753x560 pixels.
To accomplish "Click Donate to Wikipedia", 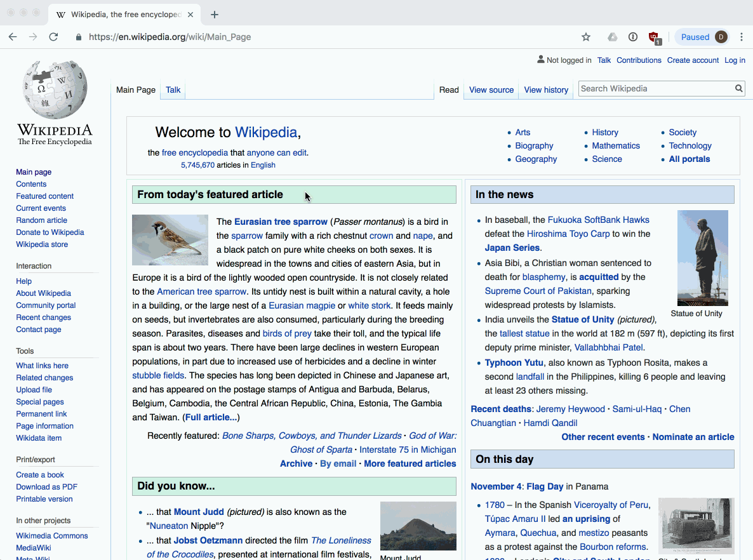I will [x=50, y=232].
